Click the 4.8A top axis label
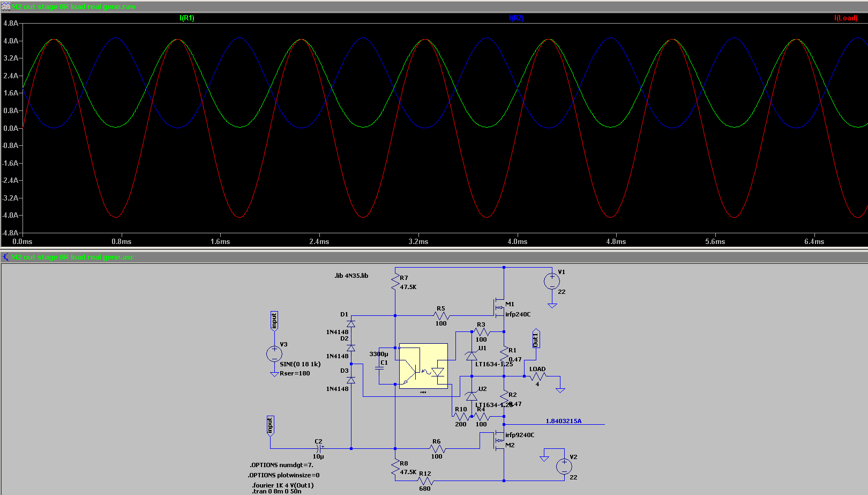The image size is (868, 495). click(11, 24)
